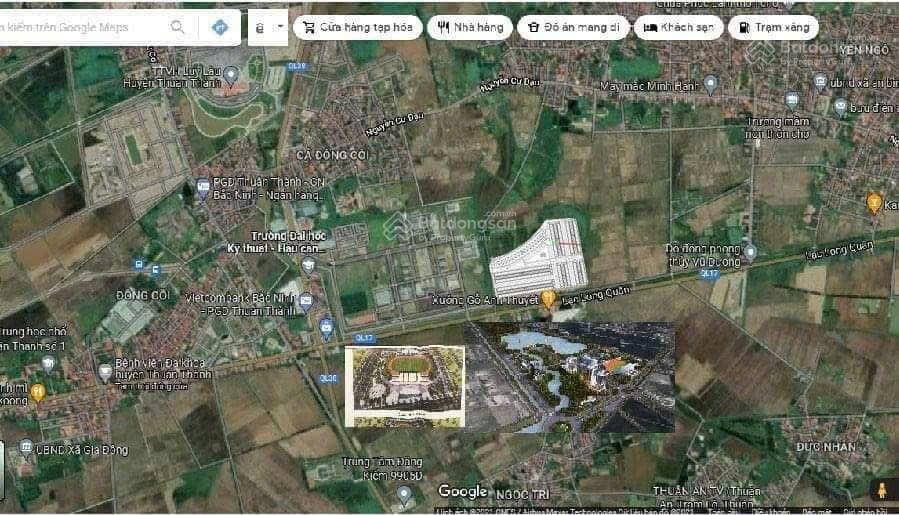Open the stadium rendering thumbnail

(x=404, y=386)
